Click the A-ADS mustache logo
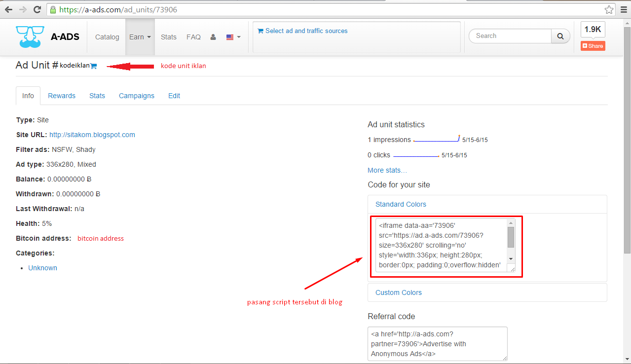This screenshot has width=631, height=364. 30,36
